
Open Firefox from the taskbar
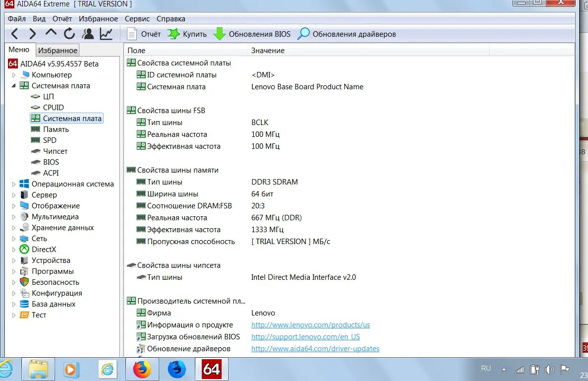142,369
